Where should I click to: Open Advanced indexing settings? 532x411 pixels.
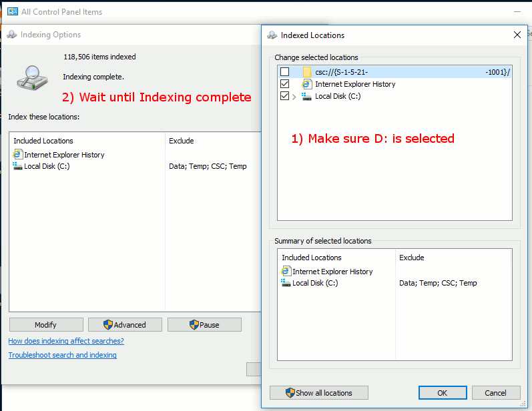click(125, 325)
